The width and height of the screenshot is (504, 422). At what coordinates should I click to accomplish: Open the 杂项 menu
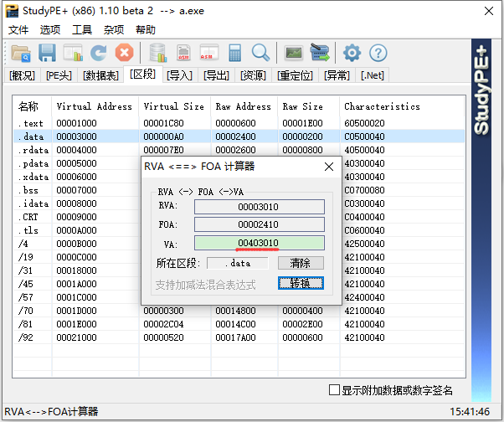[114, 29]
